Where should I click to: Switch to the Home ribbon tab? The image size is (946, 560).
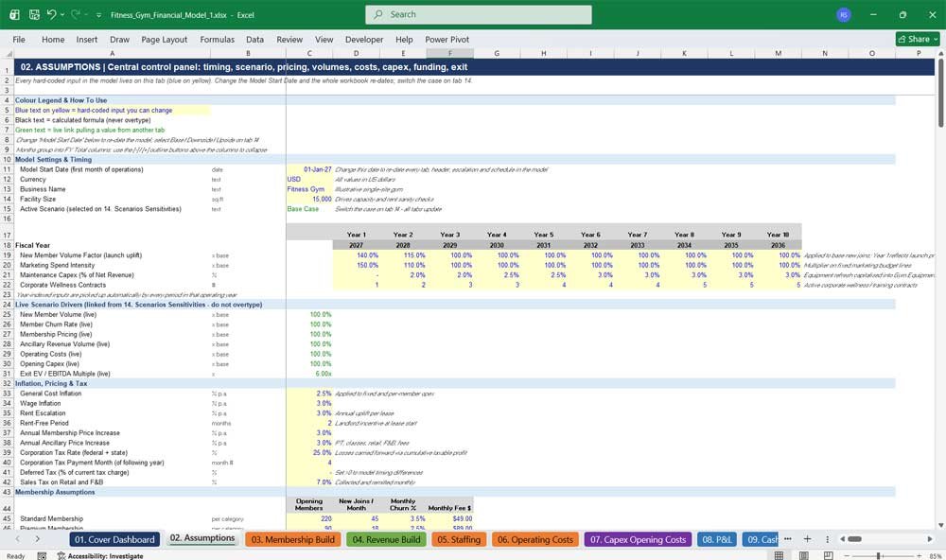coord(53,39)
